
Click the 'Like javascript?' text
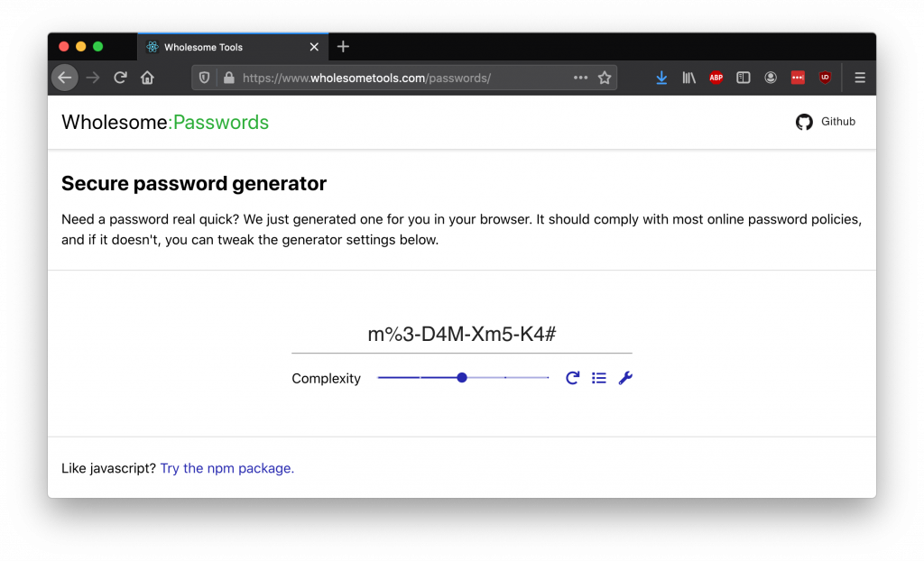click(108, 468)
